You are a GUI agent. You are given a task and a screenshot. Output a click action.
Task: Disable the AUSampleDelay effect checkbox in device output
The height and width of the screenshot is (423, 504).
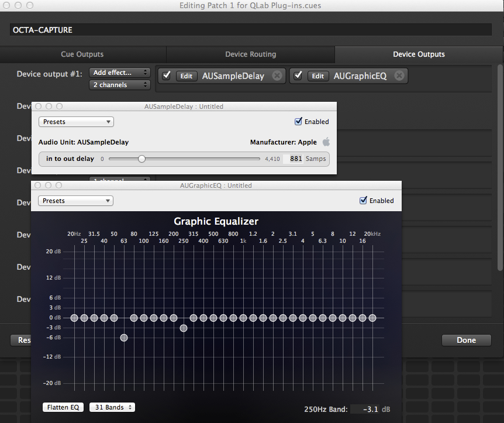167,75
